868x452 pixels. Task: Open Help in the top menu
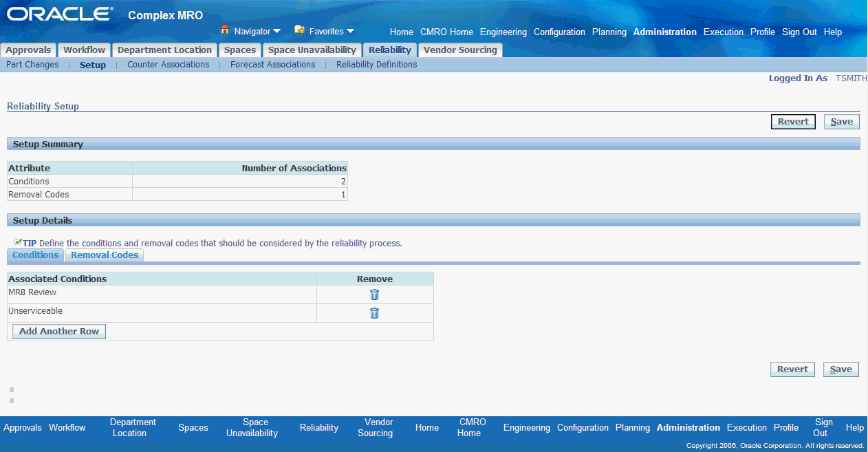[833, 32]
